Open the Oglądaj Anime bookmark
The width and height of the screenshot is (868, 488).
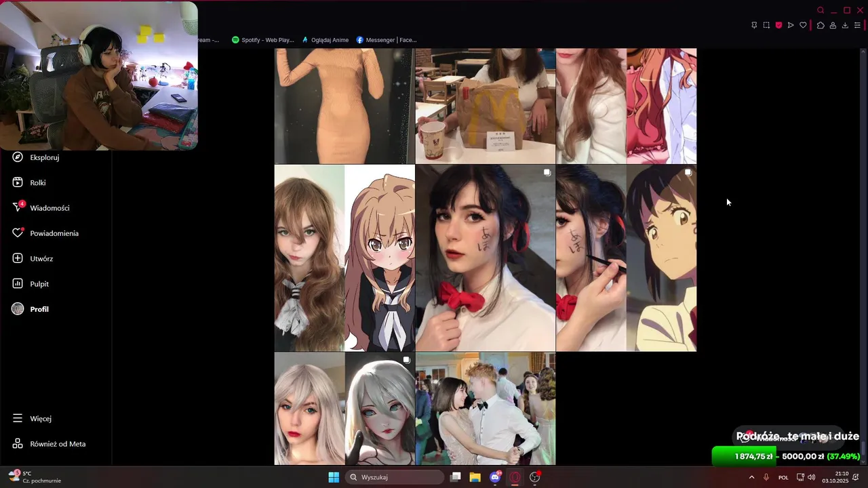[x=325, y=40]
